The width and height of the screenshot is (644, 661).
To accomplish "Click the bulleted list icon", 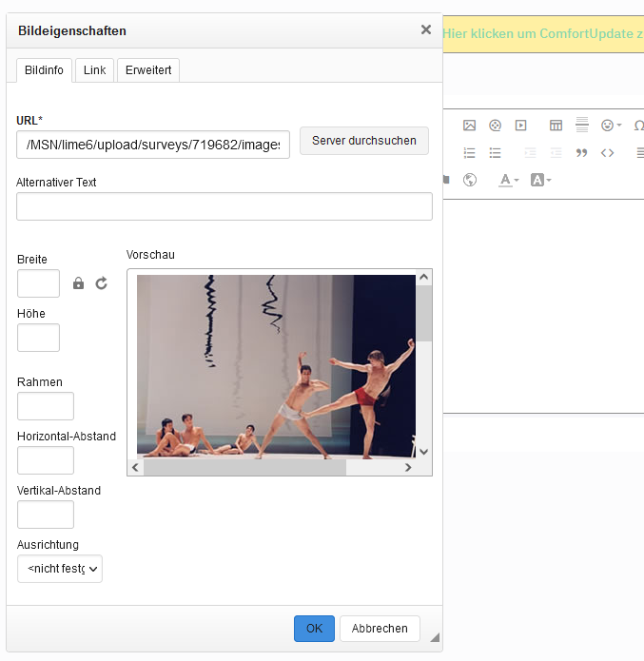I will [x=495, y=153].
